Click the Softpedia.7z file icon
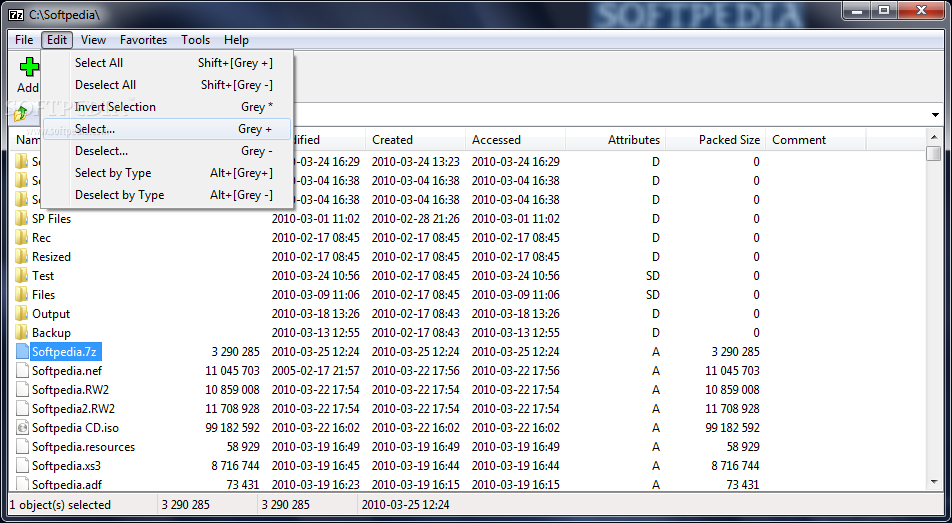The width and height of the screenshot is (952, 523). [22, 351]
